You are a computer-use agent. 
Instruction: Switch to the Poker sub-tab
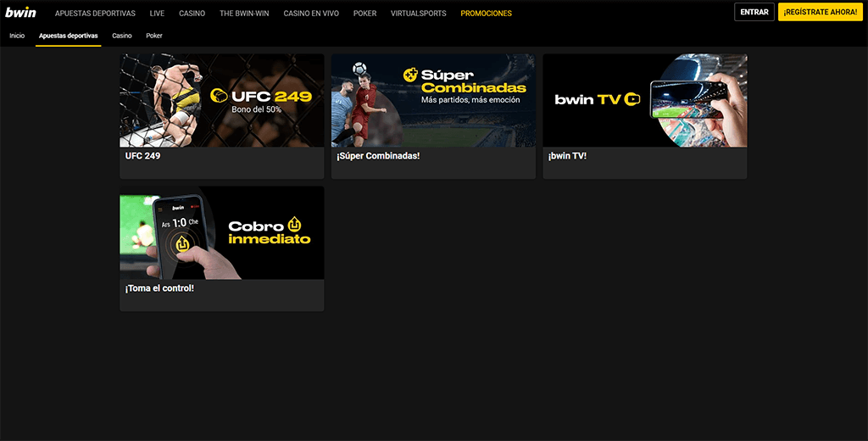point(154,36)
